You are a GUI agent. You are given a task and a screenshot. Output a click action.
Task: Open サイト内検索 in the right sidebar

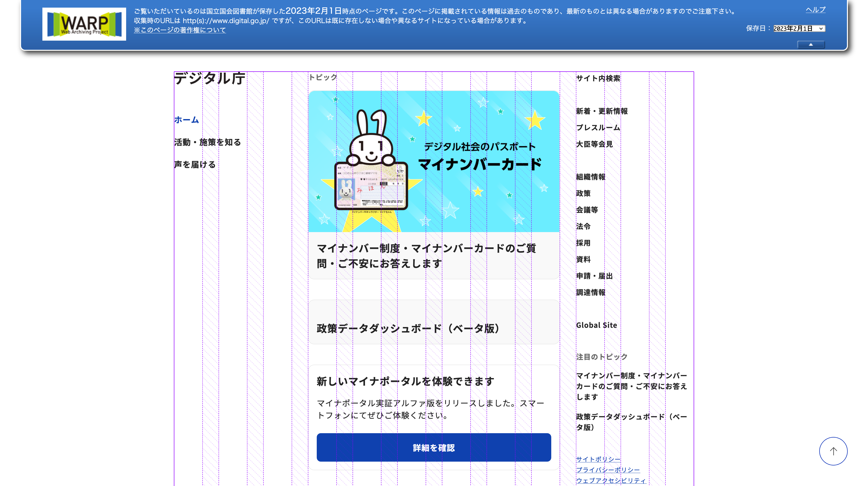598,78
